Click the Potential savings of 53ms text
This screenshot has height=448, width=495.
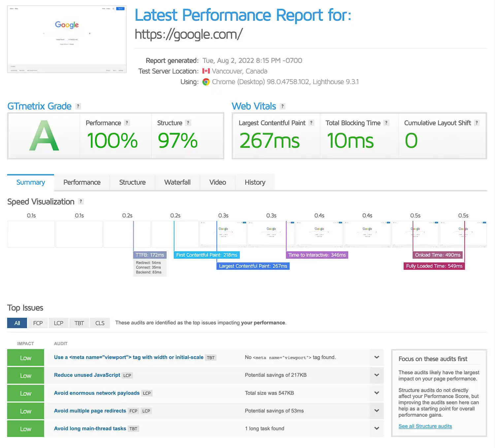point(274,411)
